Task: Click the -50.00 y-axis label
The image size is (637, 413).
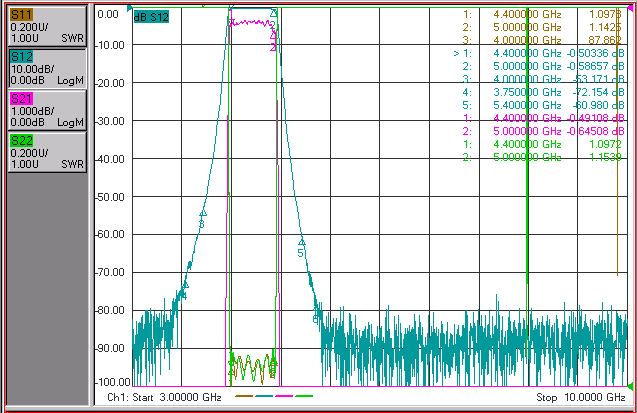Action: 110,197
